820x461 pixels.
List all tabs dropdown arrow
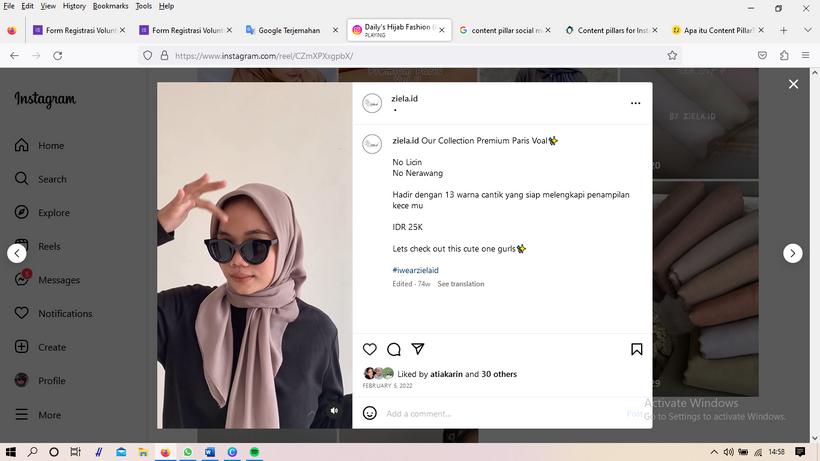(807, 30)
